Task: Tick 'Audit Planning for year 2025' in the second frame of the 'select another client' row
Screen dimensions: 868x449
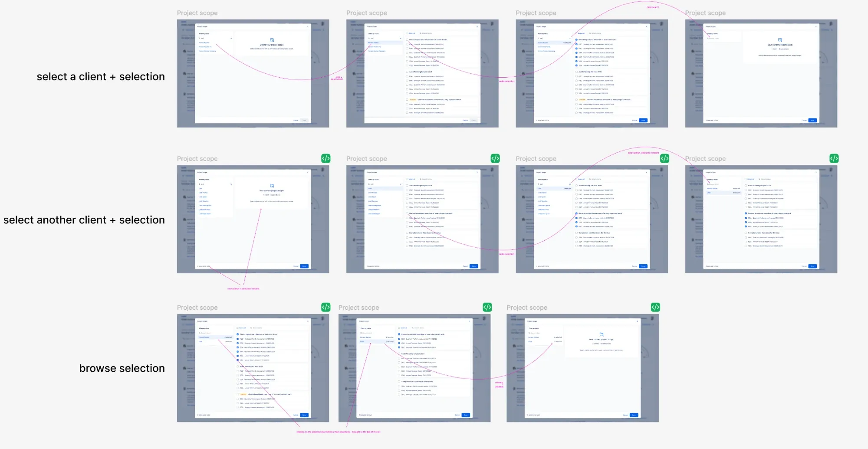Action: coord(408,186)
